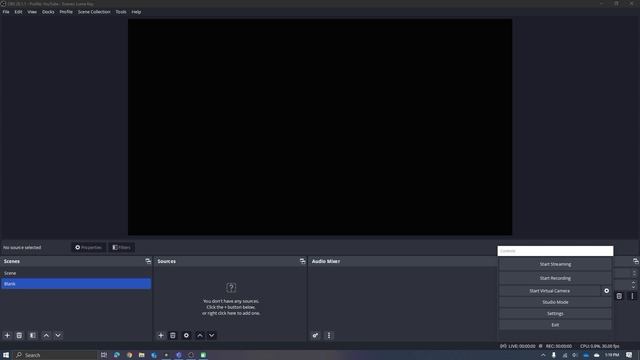Click the taskbar Search box

click(55, 355)
